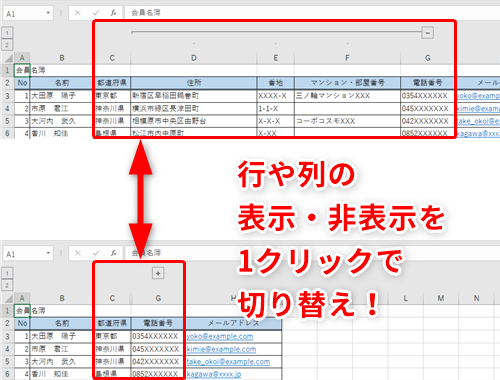This screenshot has width=500, height=380.
Task: Click outline level 2 button in lower sheet
Action: (7, 285)
